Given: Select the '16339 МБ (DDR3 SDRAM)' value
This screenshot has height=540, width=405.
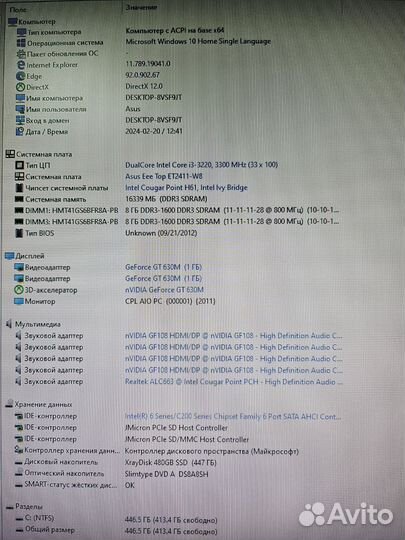Looking at the screenshot, I should [166, 199].
